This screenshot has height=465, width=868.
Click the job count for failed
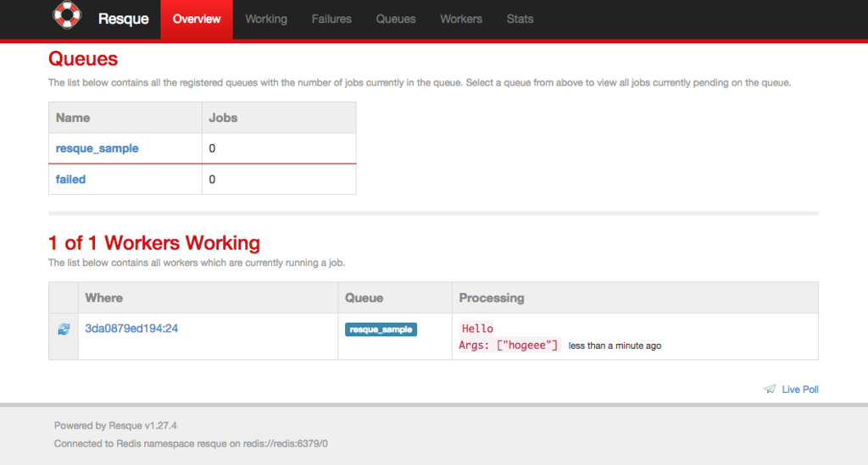(x=212, y=180)
